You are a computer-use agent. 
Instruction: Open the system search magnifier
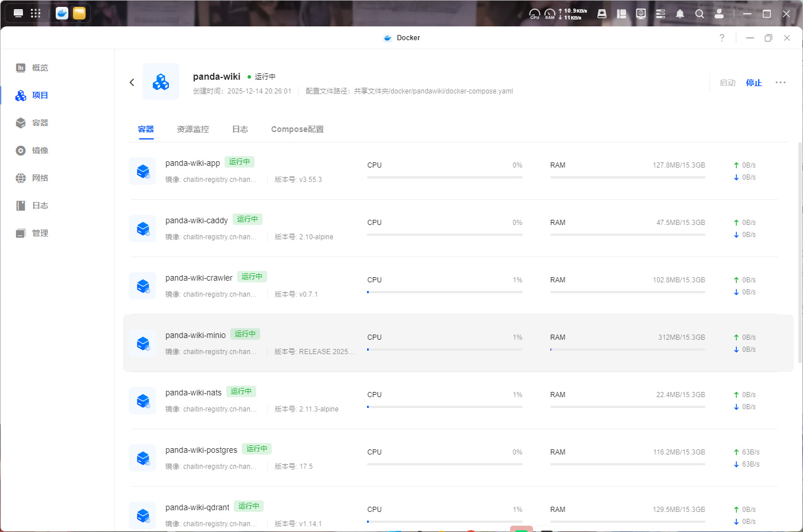pyautogui.click(x=700, y=14)
